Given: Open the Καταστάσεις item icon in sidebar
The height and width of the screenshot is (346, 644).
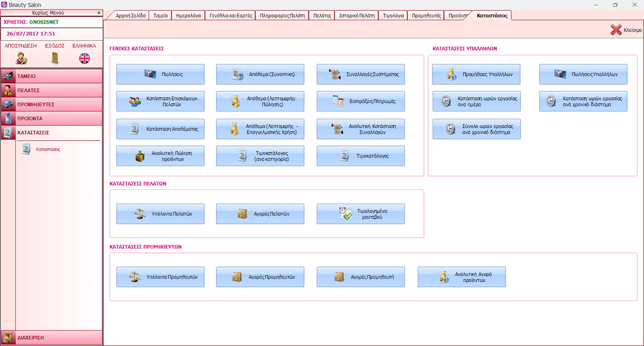Looking at the screenshot, I should click(26, 149).
